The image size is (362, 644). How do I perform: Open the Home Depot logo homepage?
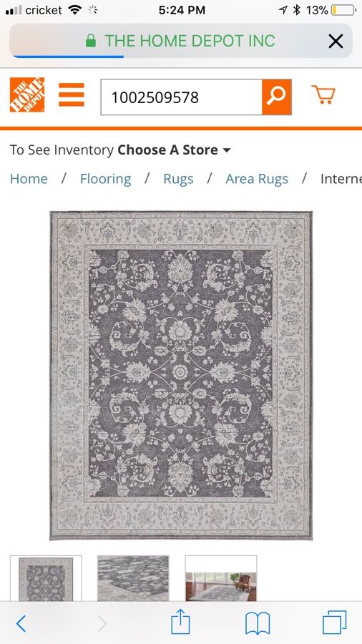tap(27, 95)
